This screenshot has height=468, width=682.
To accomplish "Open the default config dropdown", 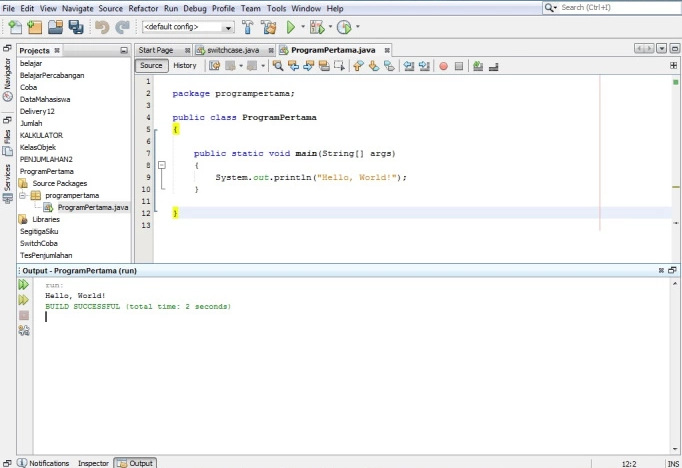I will click(187, 27).
